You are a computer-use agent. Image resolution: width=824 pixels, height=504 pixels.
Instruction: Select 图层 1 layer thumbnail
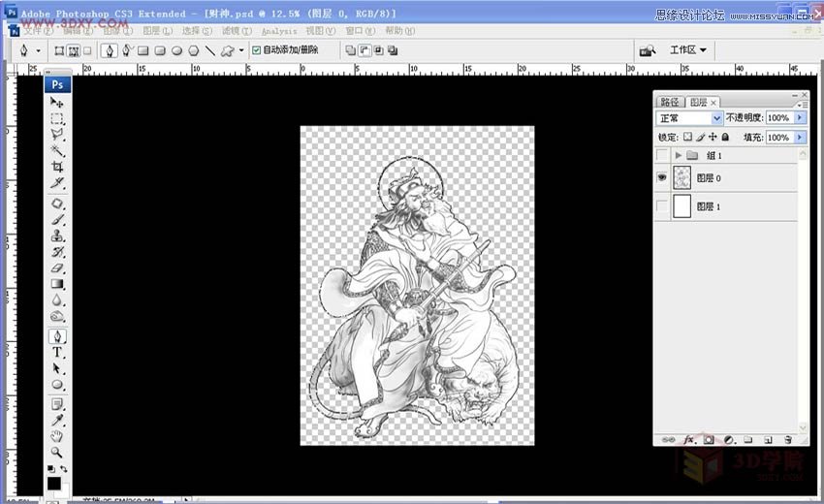point(681,206)
